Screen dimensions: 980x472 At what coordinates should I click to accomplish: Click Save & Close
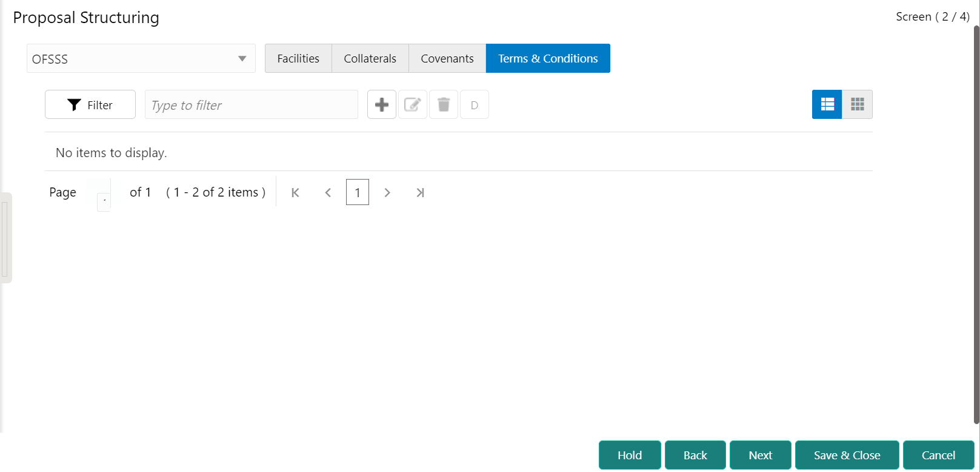pos(847,455)
